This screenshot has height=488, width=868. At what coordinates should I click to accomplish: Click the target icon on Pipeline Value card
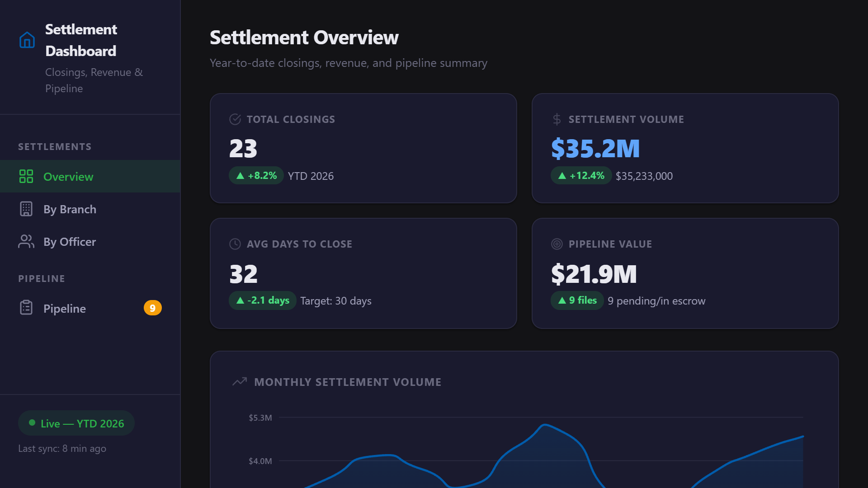[x=557, y=244]
